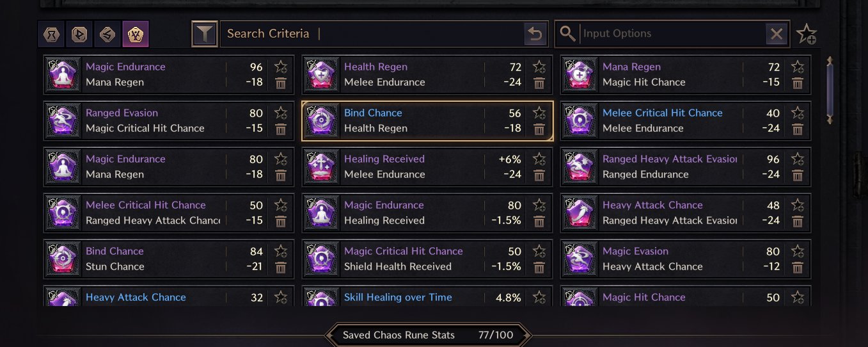Image resolution: width=868 pixels, height=347 pixels.
Task: Delete the Ranged Evasion rune stat
Action: (280, 129)
